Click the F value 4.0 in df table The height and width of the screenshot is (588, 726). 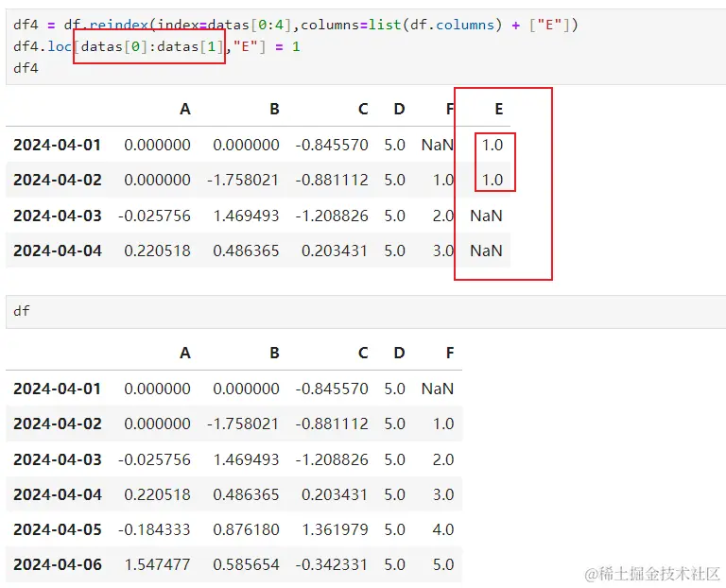click(x=443, y=529)
